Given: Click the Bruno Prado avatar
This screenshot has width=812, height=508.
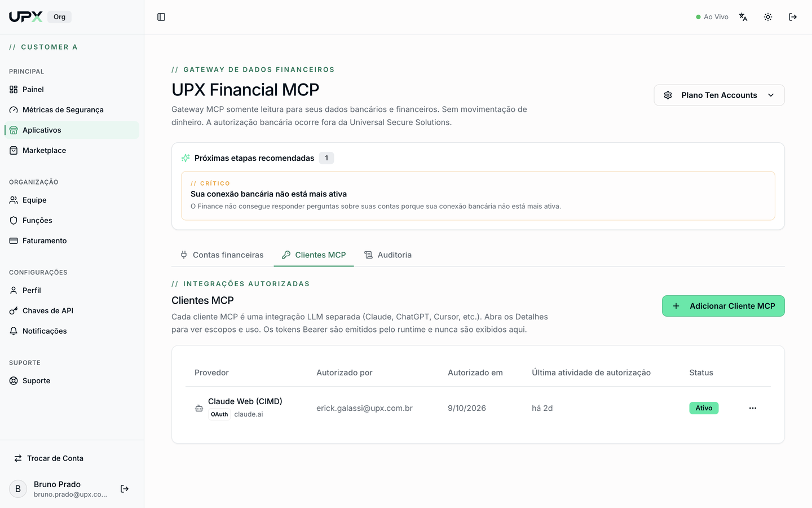Looking at the screenshot, I should pyautogui.click(x=18, y=489).
